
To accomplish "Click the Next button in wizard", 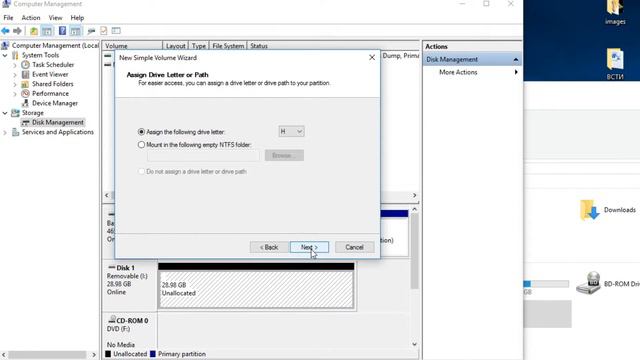I will pos(309,247).
